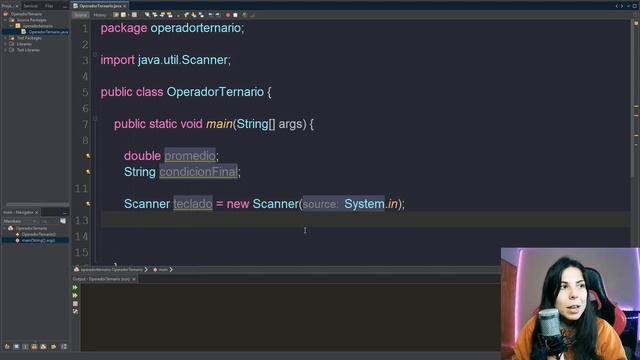Click Navigator toolbar icon next to filter
The height and width of the screenshot is (360, 640).
coord(63,221)
